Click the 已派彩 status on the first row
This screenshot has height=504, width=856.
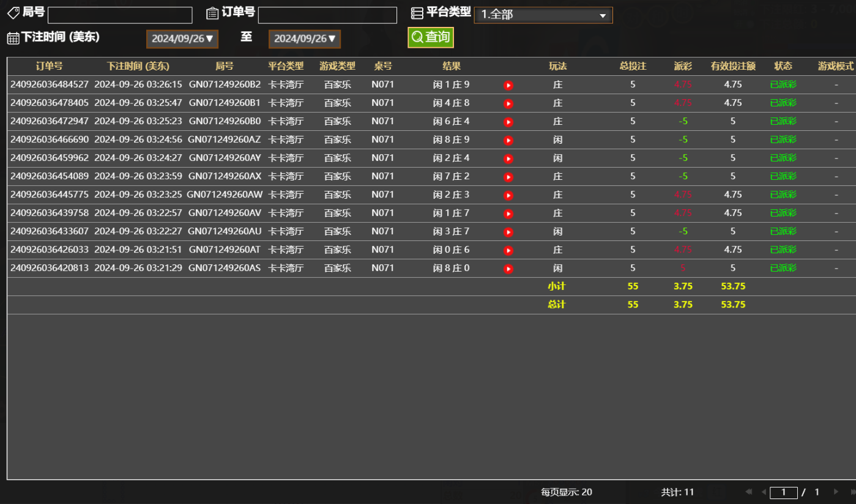[x=783, y=85]
